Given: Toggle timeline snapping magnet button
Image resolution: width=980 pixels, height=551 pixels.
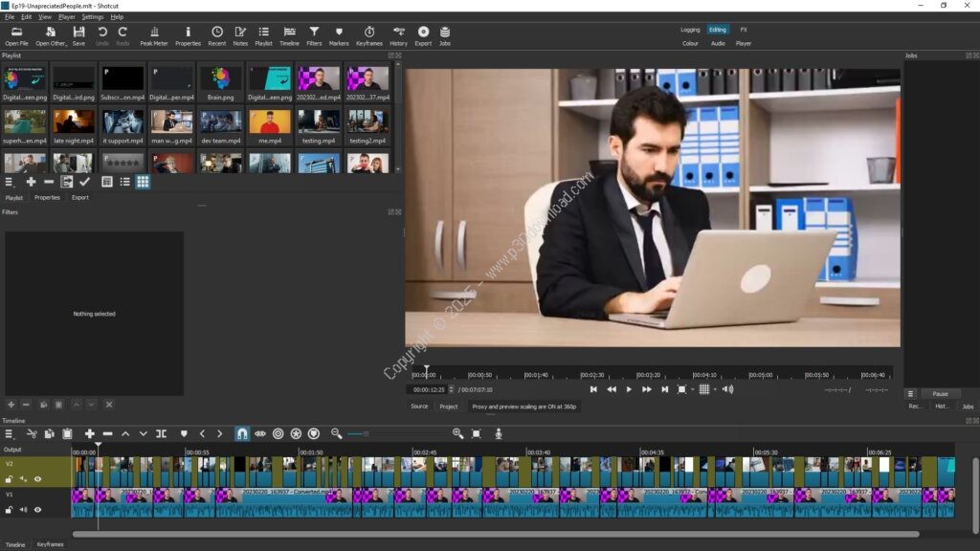Looking at the screenshot, I should [x=242, y=434].
